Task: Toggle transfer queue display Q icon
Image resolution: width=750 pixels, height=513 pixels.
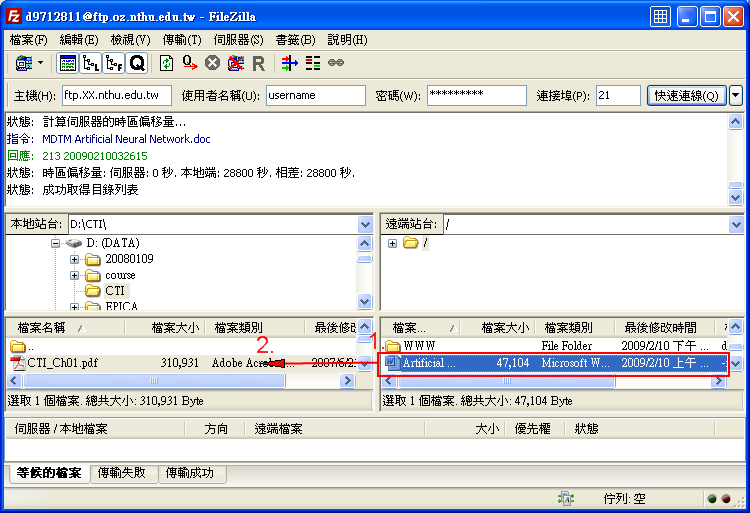Action: click(137, 63)
